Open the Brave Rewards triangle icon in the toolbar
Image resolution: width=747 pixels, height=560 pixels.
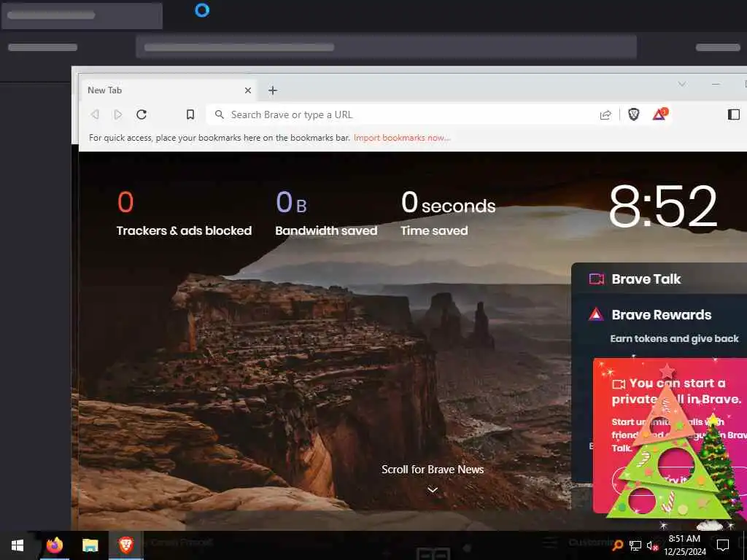(659, 114)
